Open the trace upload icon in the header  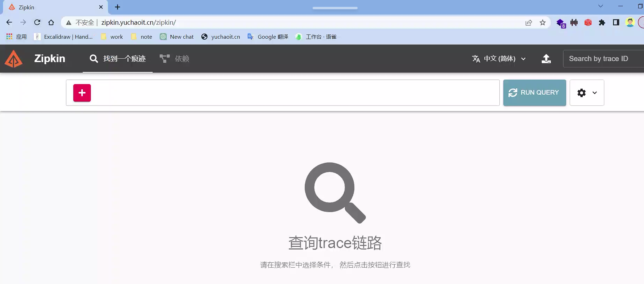547,58
